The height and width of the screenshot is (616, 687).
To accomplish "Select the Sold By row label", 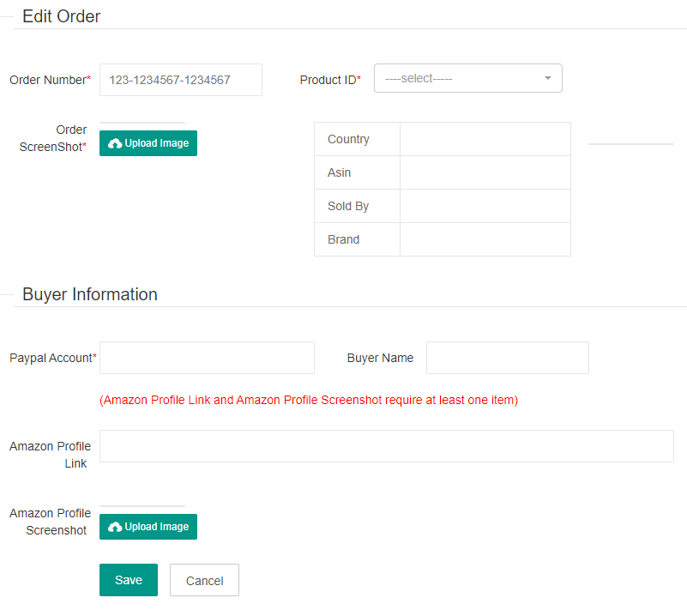I will click(x=348, y=206).
